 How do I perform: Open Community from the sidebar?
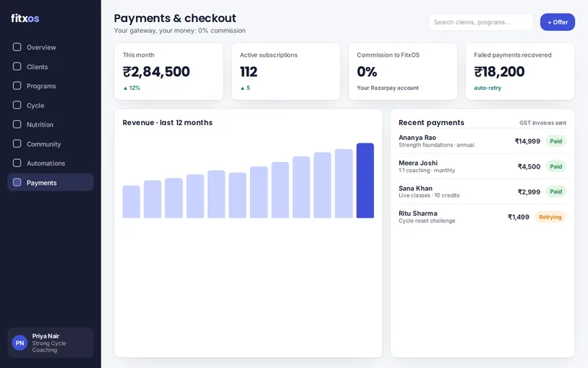click(x=50, y=144)
